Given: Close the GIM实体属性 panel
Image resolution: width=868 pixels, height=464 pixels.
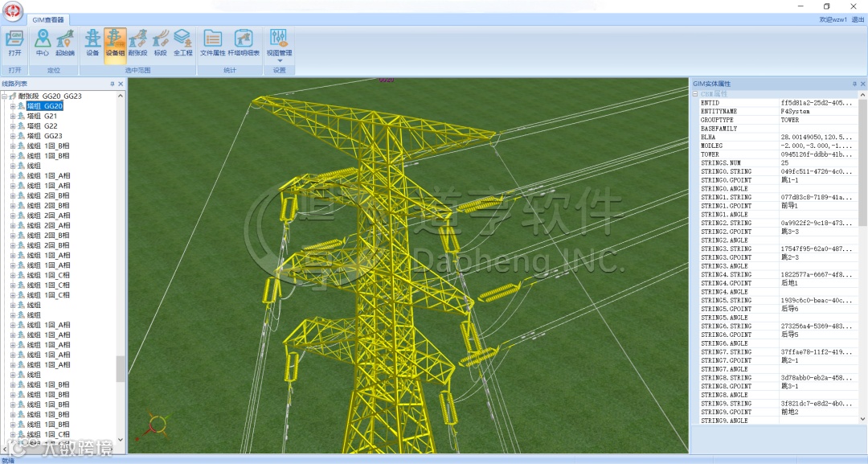Looking at the screenshot, I should [862, 84].
